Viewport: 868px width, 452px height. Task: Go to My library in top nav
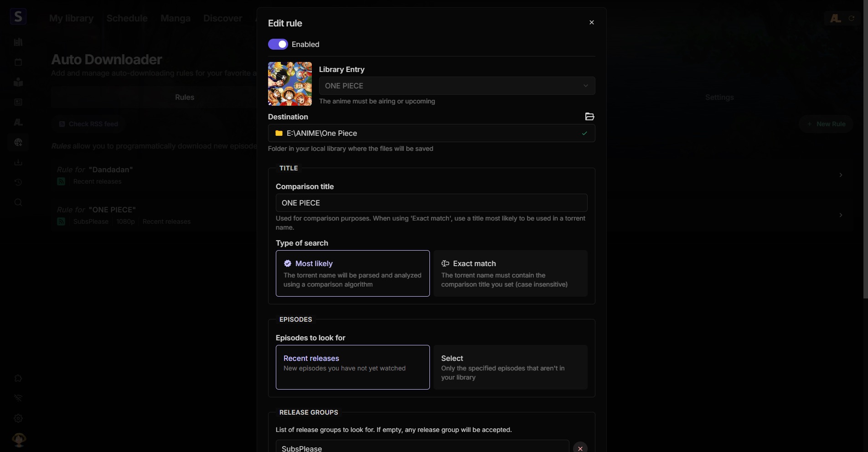point(72,18)
